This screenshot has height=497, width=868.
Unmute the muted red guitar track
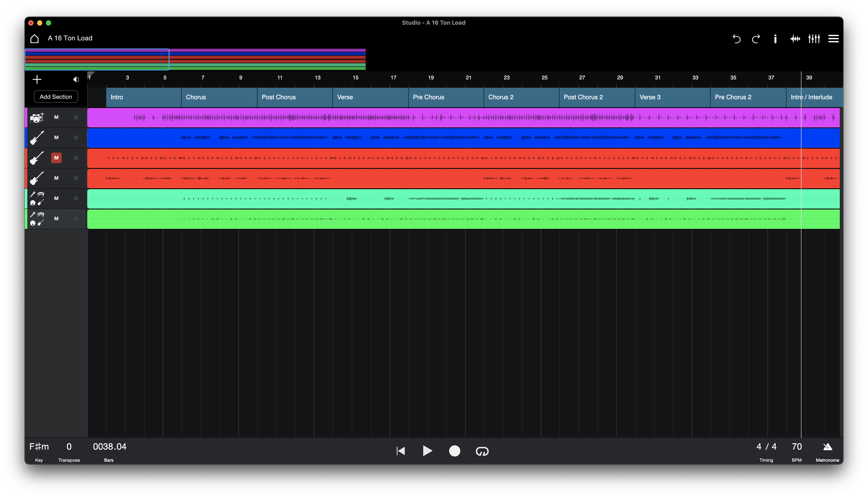[x=56, y=158]
